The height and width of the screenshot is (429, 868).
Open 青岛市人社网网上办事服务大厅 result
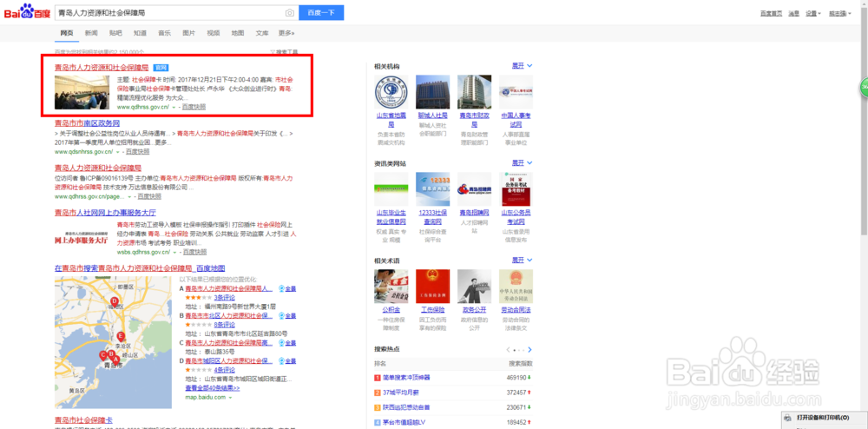click(105, 213)
